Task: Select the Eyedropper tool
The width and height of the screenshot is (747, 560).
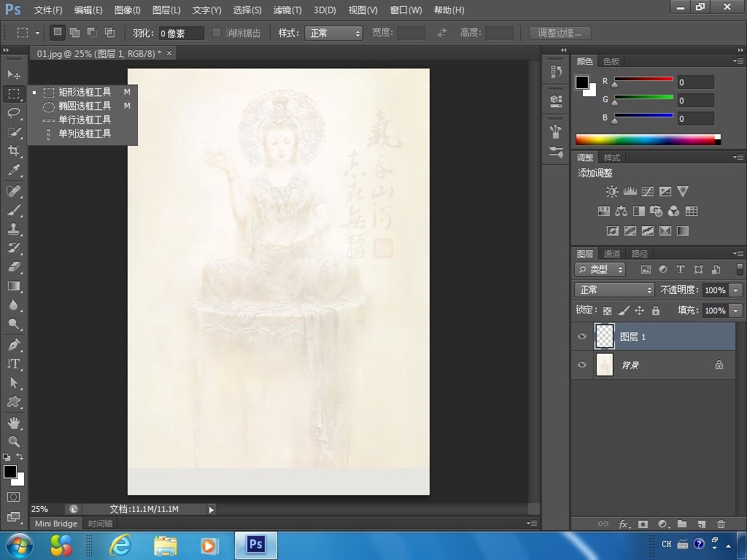Action: [13, 170]
